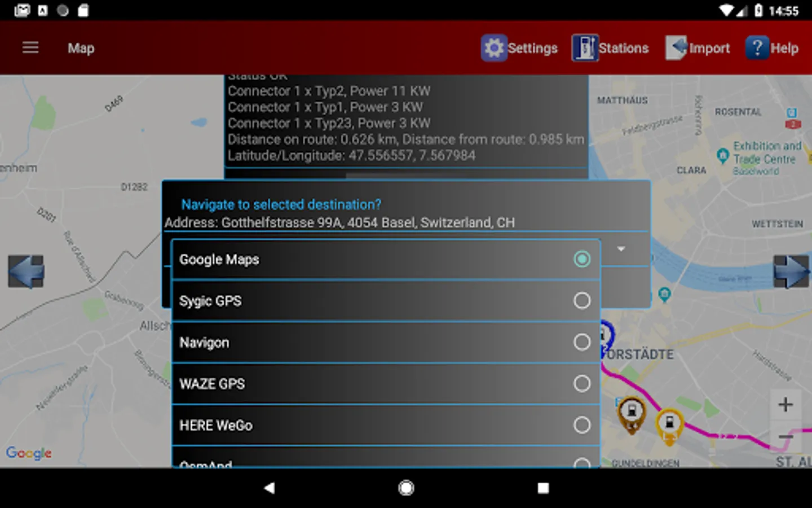Select the yellow charging station marker
Screen dimensions: 812x508
tap(669, 426)
